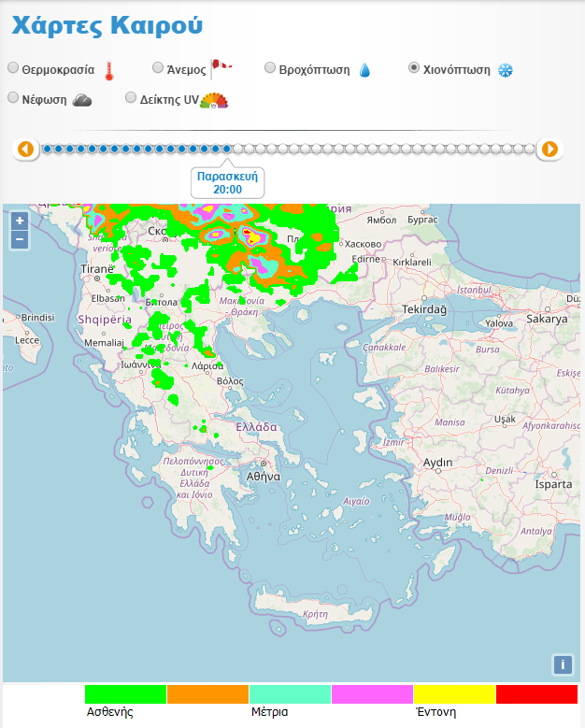585x728 pixels.
Task: Click the magenta legend swatch
Action: 372,694
